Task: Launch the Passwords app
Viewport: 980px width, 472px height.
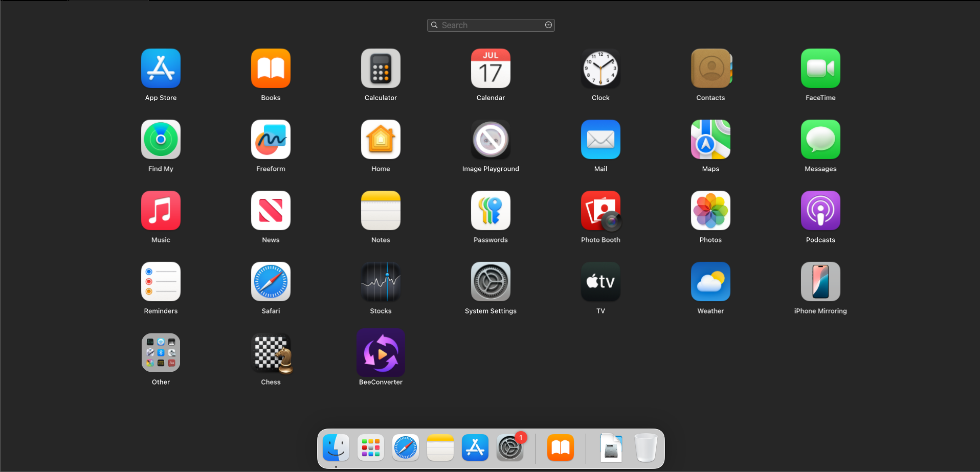Action: (491, 211)
